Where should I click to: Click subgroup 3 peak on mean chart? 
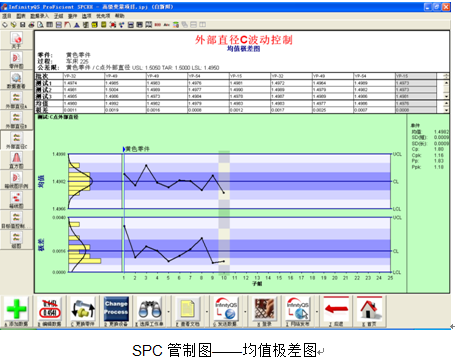pos(146,165)
